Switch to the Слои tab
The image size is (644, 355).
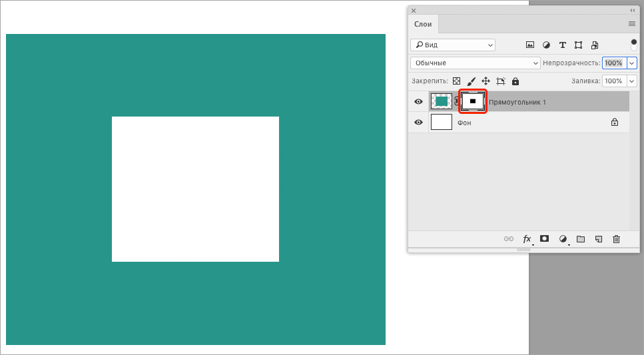[423, 24]
